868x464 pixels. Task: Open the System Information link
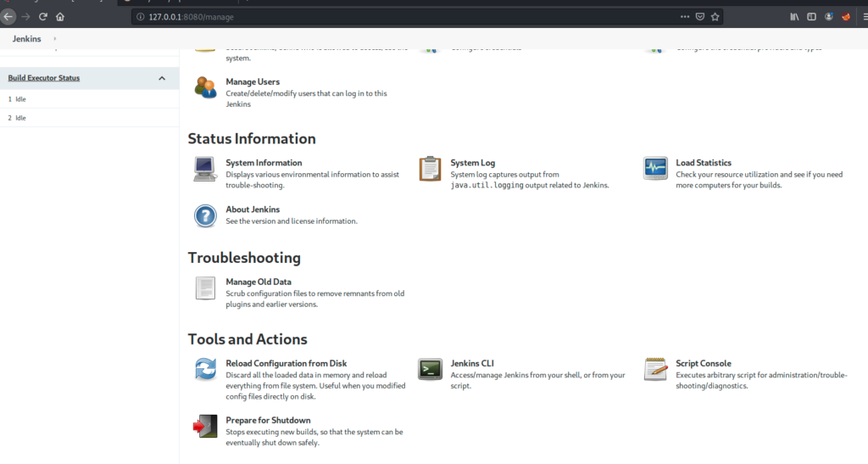[x=264, y=163]
